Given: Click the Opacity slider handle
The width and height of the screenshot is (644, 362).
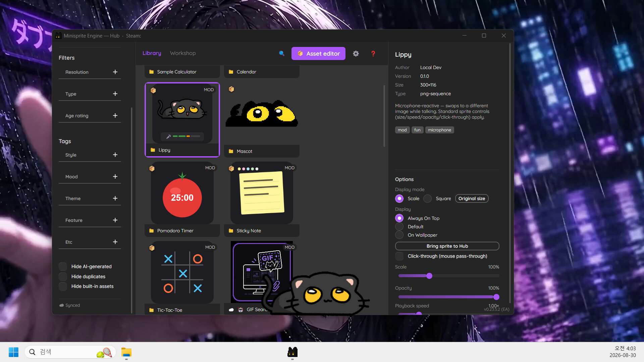Looking at the screenshot, I should [496, 297].
